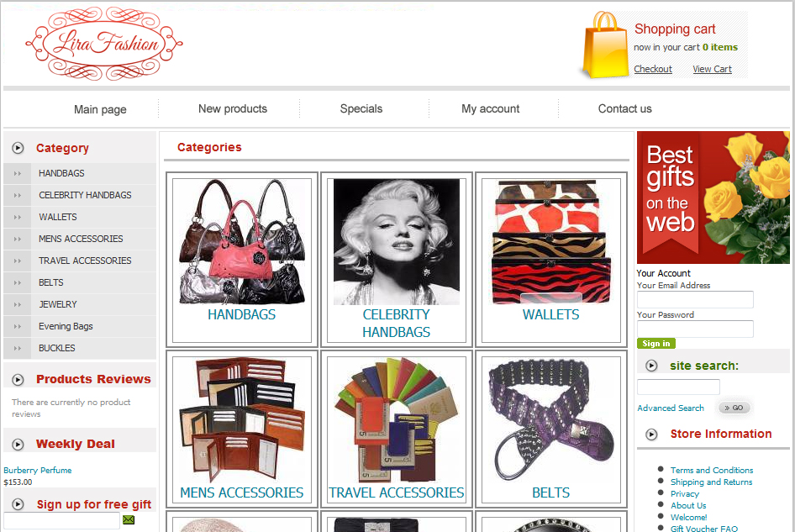Screen dimensions: 795x532
Task: Click the Your Email Address field
Action: coord(695,299)
